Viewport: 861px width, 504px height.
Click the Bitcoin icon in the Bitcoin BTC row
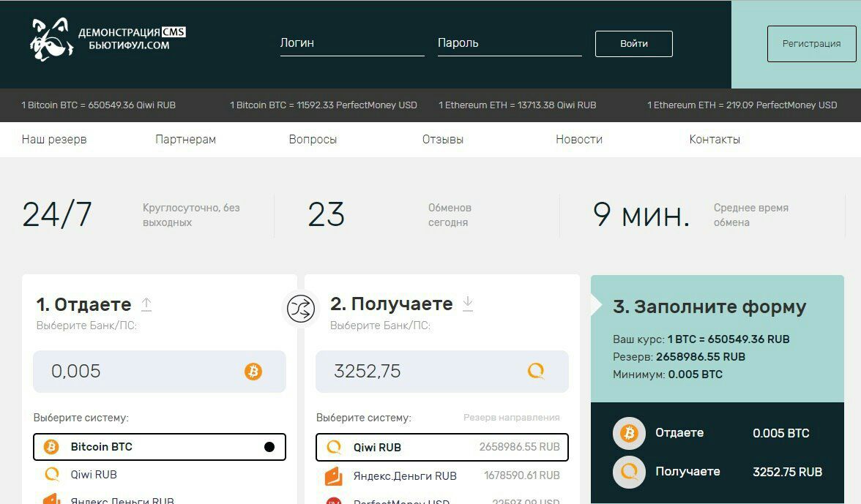51,446
